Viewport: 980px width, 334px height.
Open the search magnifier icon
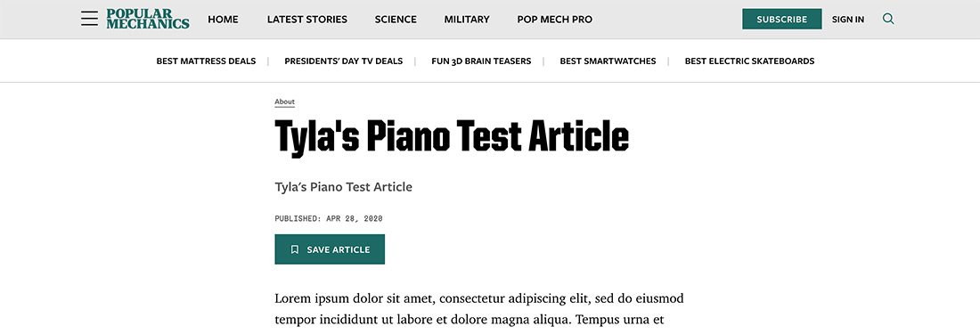click(x=888, y=19)
